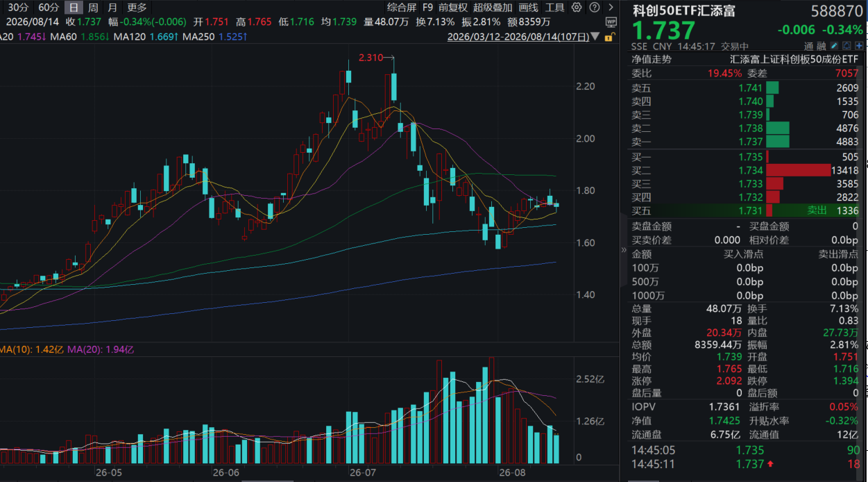Switch to 30分 period tab
This screenshot has width=868, height=482.
18,8
